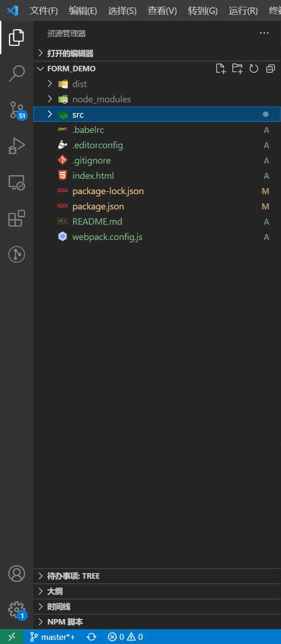
Task: Open the Search view in activity bar
Action: coord(17,73)
